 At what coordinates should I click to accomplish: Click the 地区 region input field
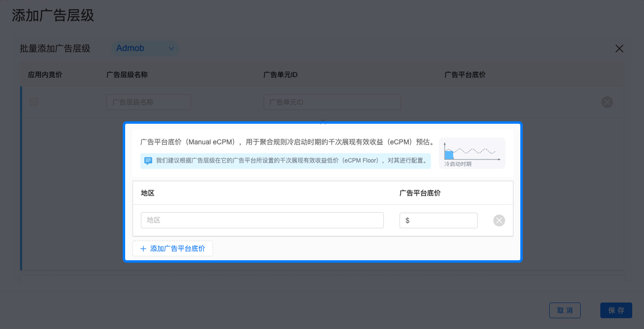262,220
